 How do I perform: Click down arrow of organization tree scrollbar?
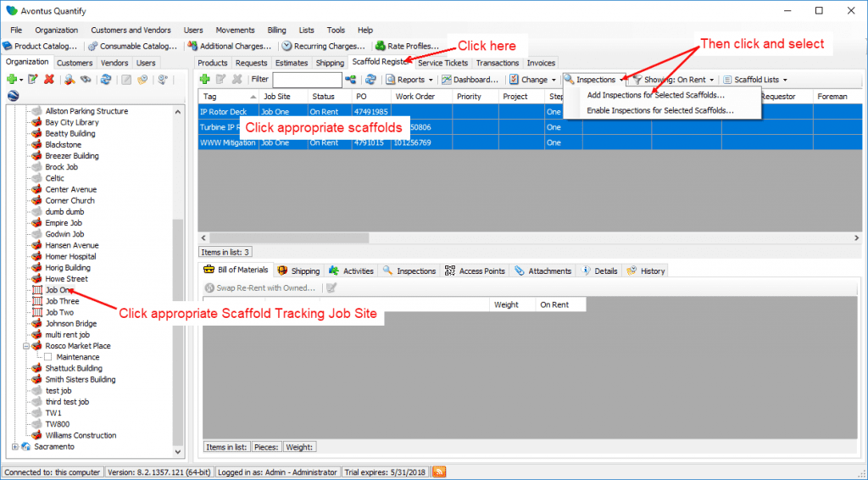tap(178, 451)
